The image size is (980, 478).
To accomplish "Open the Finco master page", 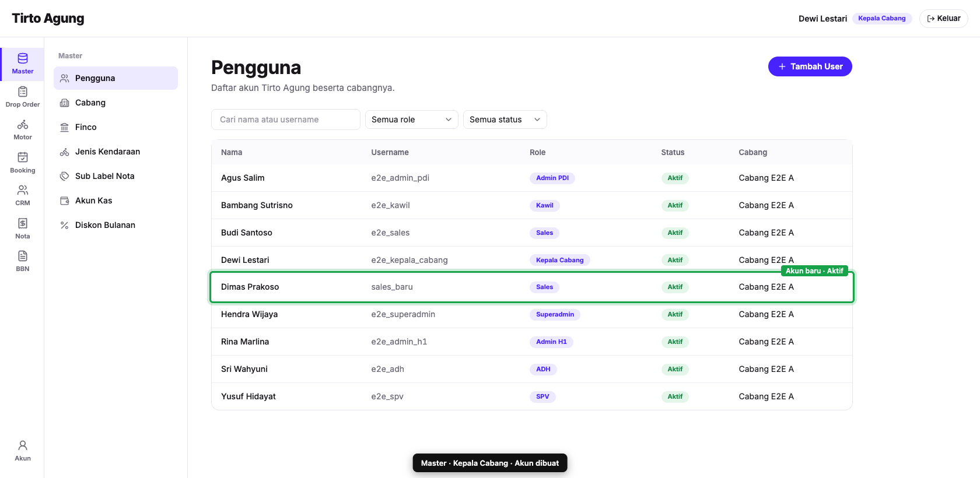I will pos(116,127).
